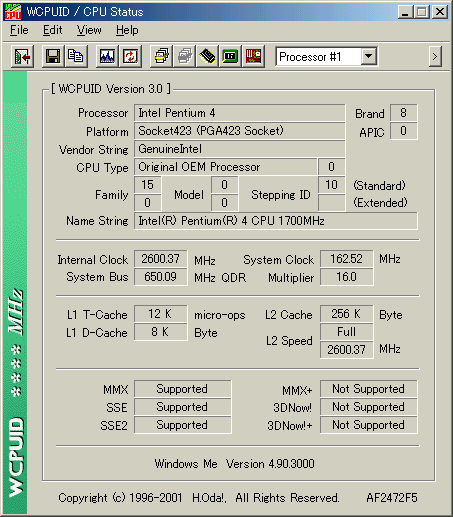This screenshot has height=517, width=453.
Task: Click the WCPUID title bar app icon
Action: click(x=13, y=12)
